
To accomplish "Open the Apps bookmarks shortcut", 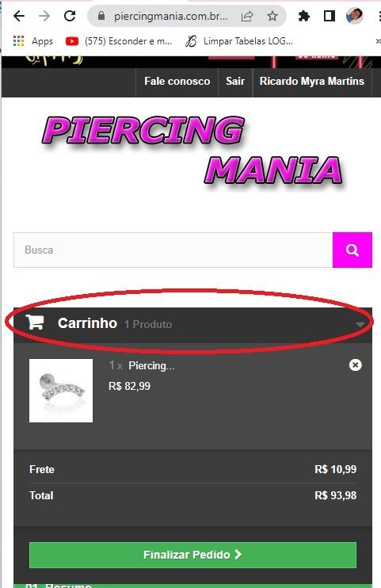I will 33,41.
